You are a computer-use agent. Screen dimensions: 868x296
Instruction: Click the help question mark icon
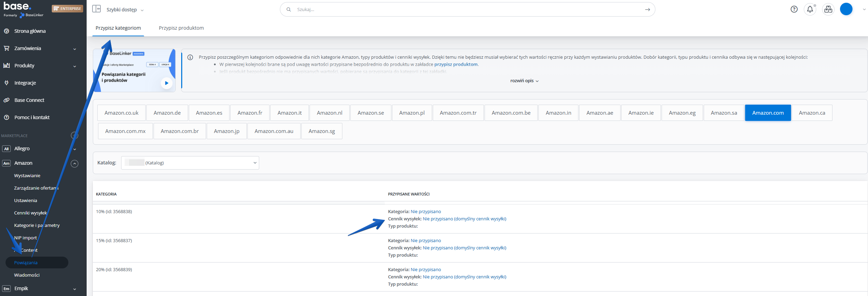pyautogui.click(x=794, y=9)
